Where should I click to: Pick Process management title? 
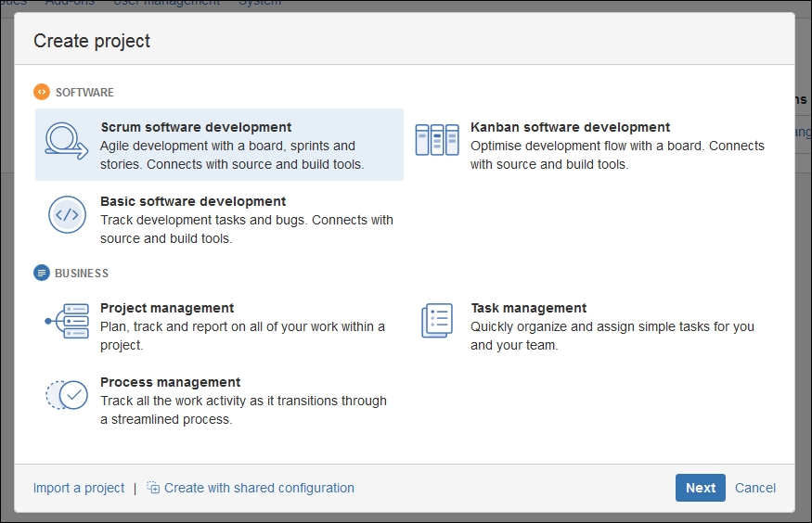pos(171,382)
